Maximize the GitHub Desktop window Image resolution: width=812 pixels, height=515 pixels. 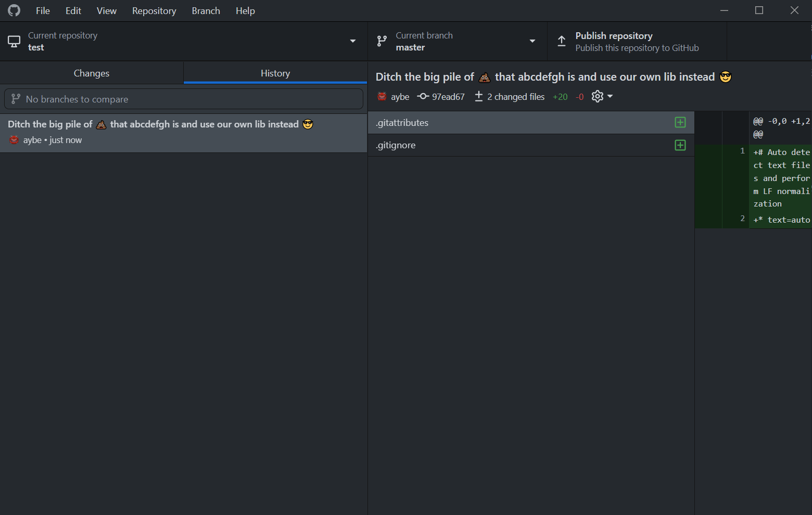[x=759, y=10]
